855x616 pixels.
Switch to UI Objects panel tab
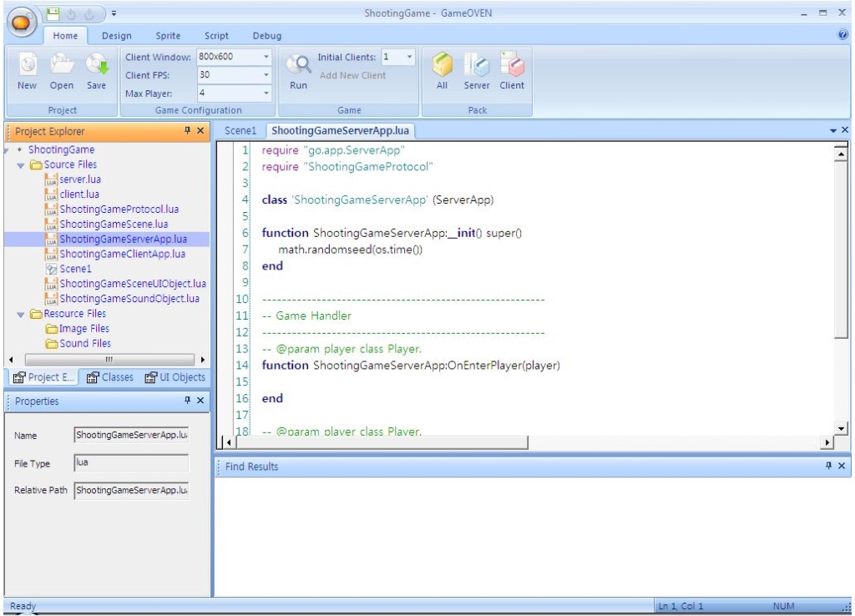point(175,377)
